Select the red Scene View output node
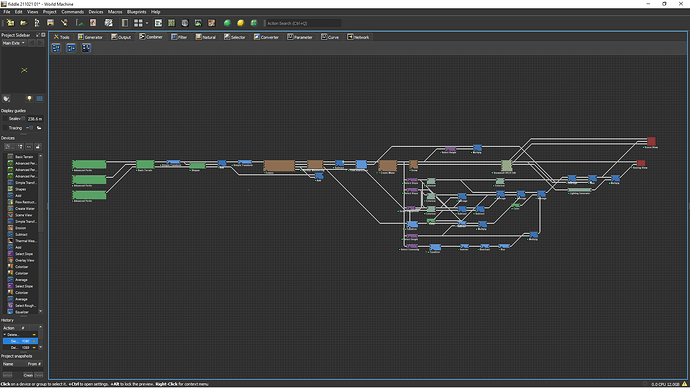The width and height of the screenshot is (690, 388). pyautogui.click(x=651, y=141)
